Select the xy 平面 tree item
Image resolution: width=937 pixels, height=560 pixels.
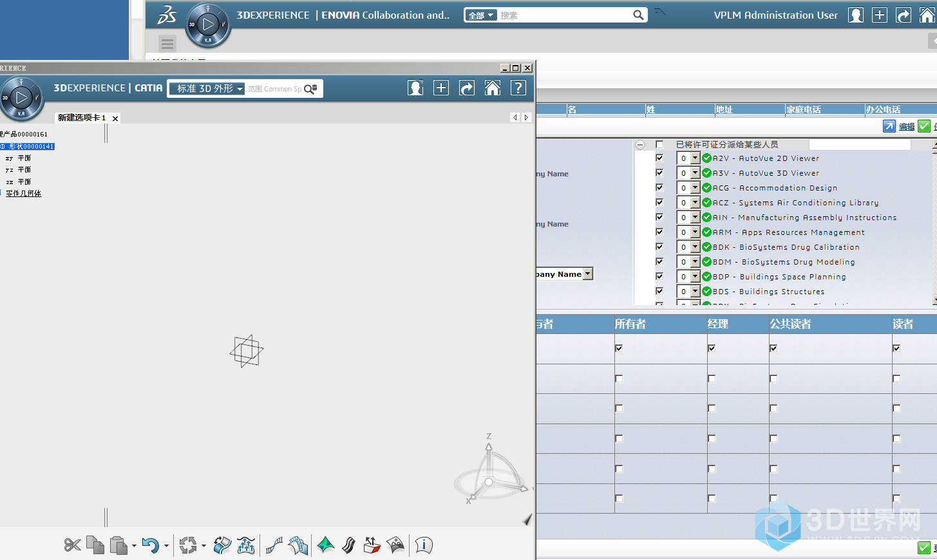tap(18, 158)
